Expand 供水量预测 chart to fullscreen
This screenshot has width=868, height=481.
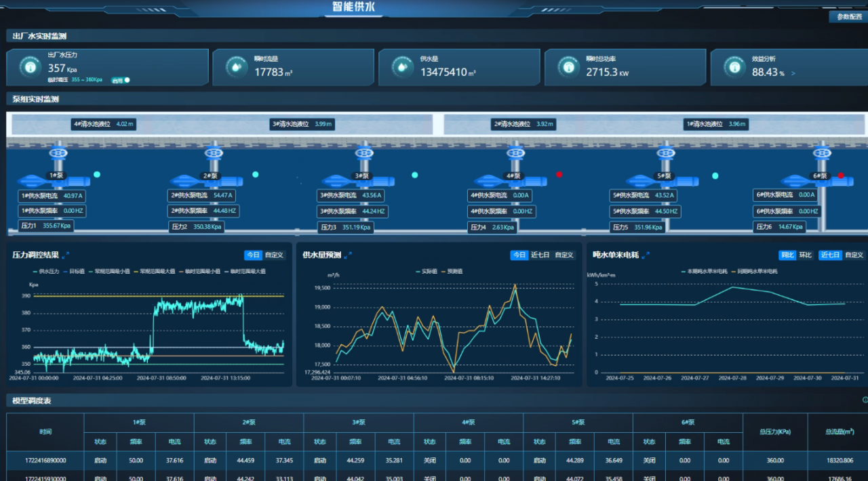[348, 255]
